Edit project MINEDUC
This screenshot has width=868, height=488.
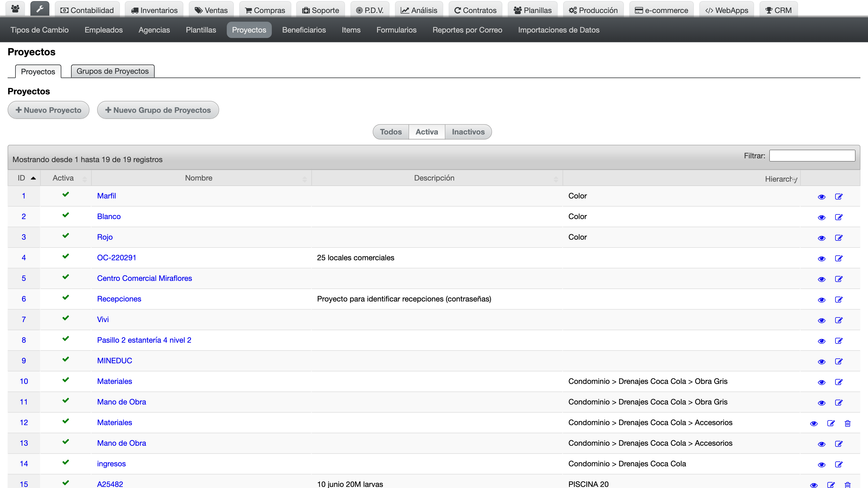pyautogui.click(x=839, y=361)
